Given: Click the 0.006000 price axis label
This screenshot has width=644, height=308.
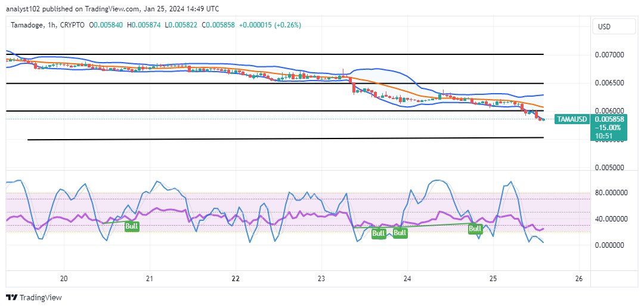Looking at the screenshot, I should (x=610, y=111).
